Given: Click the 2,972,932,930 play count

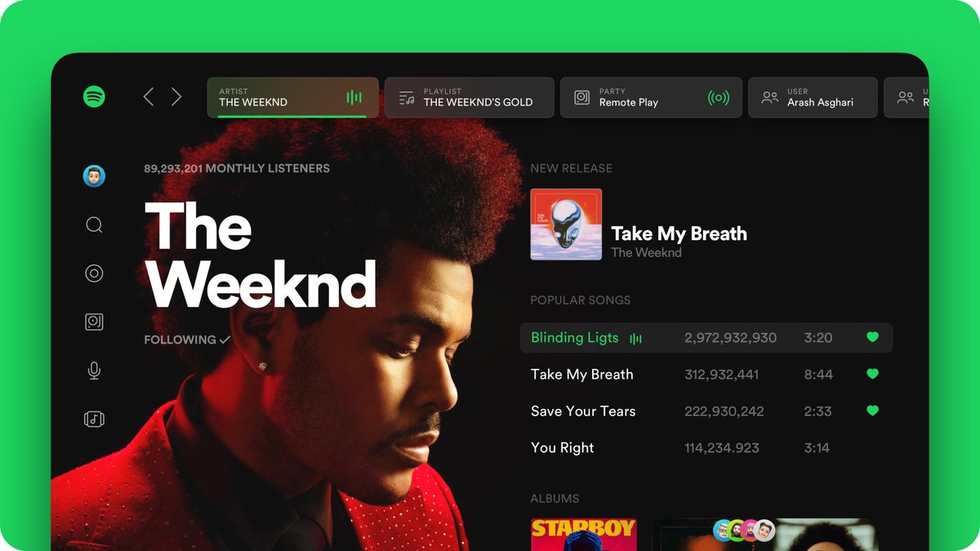Looking at the screenshot, I should click(x=730, y=338).
